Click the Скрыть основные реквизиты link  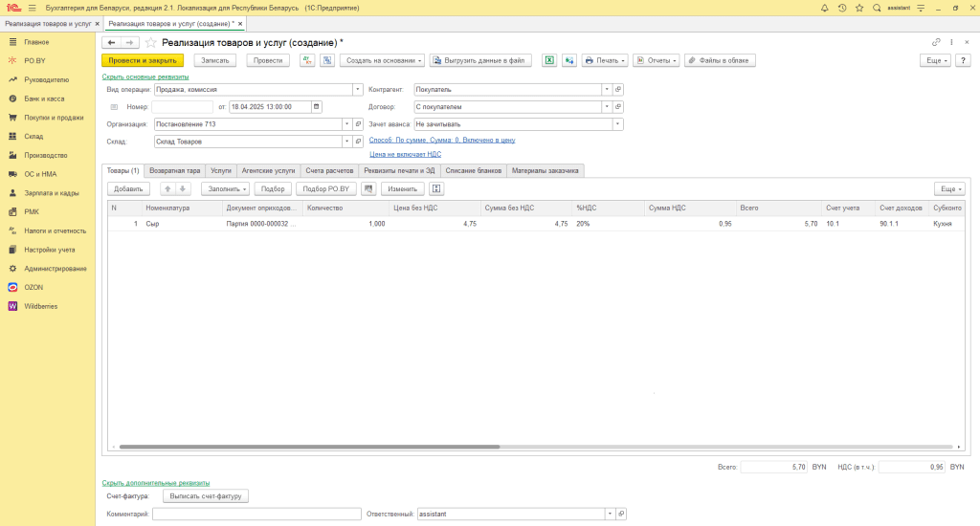click(145, 77)
